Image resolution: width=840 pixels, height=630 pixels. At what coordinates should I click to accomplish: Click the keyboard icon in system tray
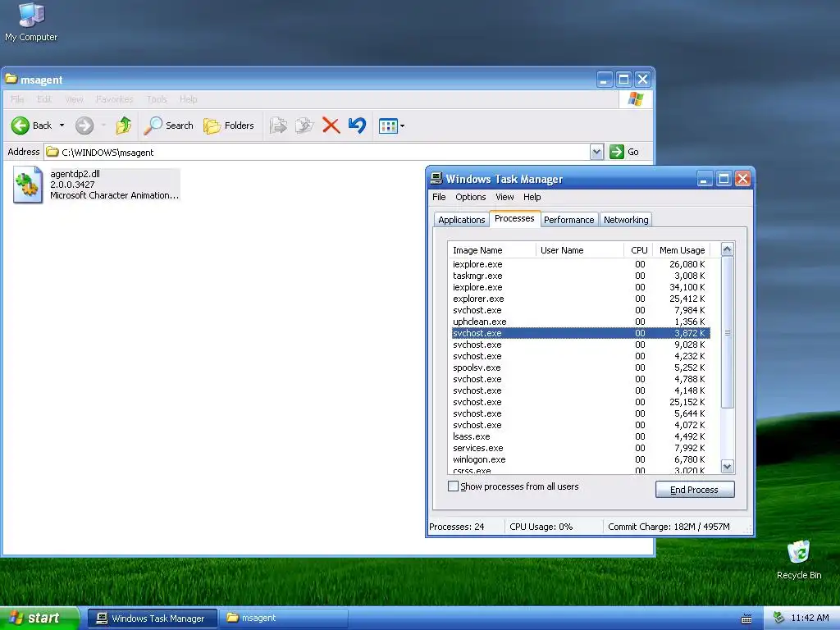(x=746, y=619)
